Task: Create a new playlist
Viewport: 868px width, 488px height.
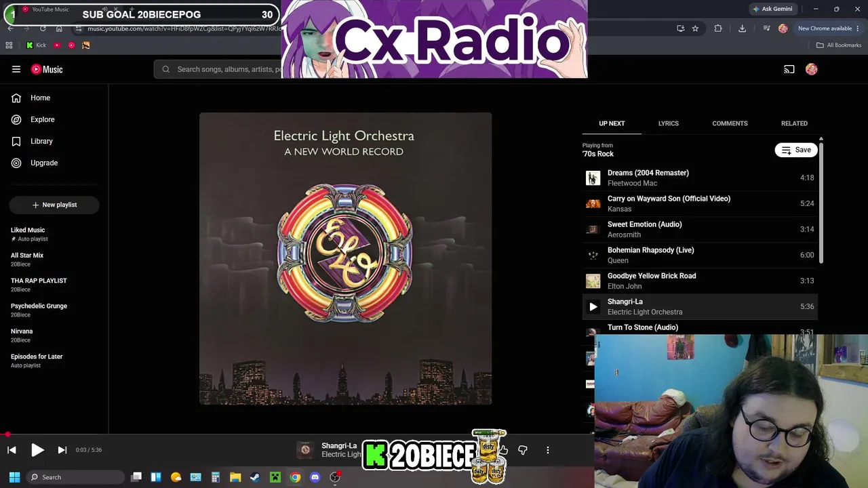Action: [54, 205]
